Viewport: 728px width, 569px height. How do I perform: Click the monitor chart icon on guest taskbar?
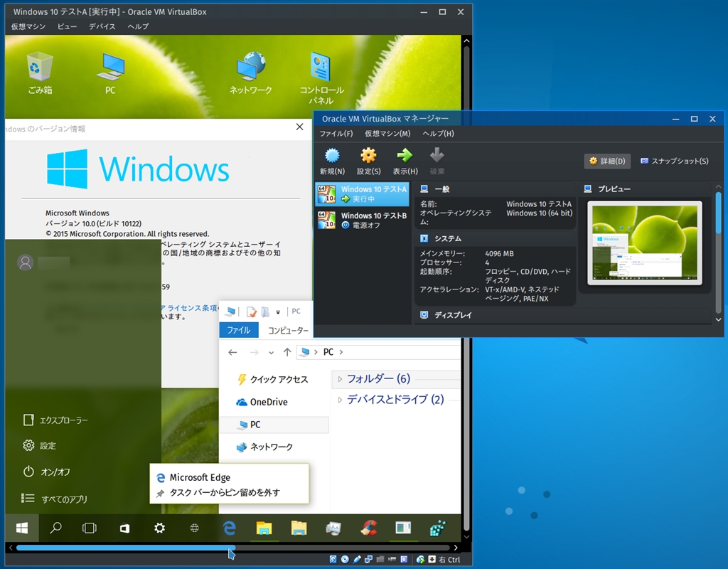[x=333, y=528]
